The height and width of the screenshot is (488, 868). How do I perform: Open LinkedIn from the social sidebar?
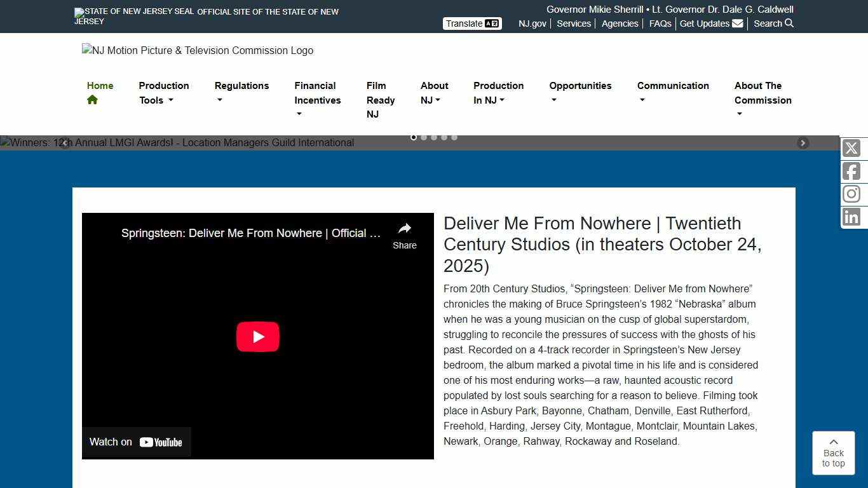tap(851, 217)
